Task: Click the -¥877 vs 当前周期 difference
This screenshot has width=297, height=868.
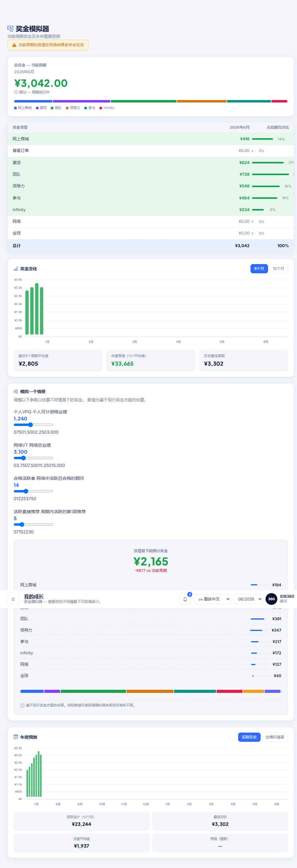Action: (151, 570)
